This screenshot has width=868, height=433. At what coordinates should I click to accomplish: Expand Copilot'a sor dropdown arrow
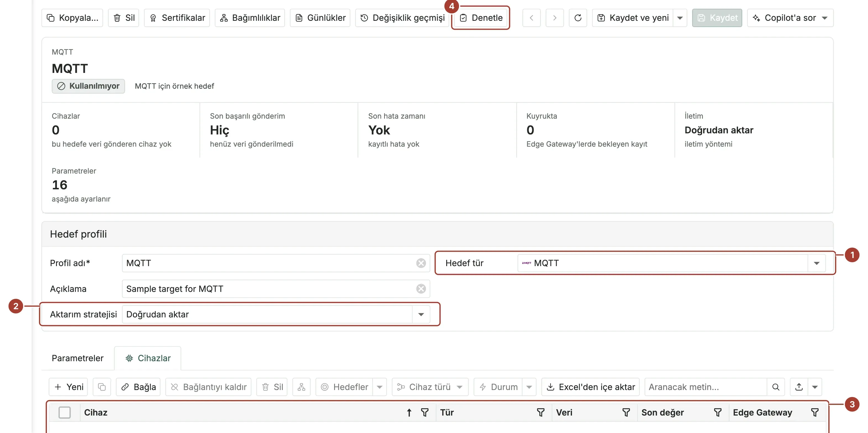[x=824, y=18]
